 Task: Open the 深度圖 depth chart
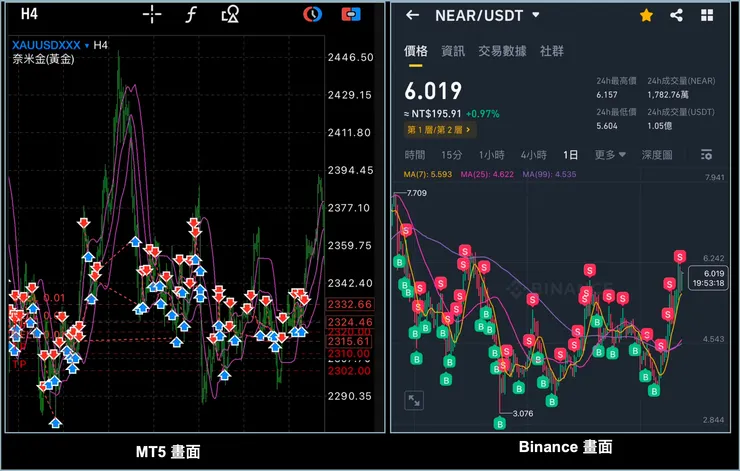coord(657,155)
